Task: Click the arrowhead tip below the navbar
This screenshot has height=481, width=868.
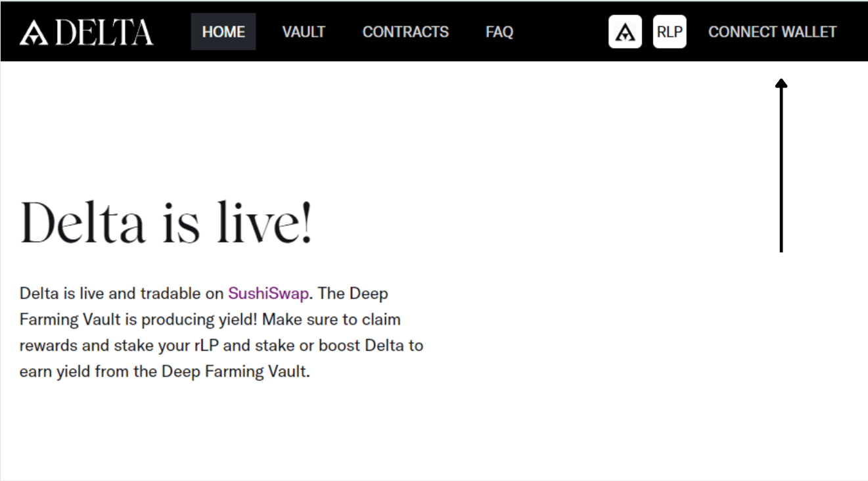Action: coord(781,83)
